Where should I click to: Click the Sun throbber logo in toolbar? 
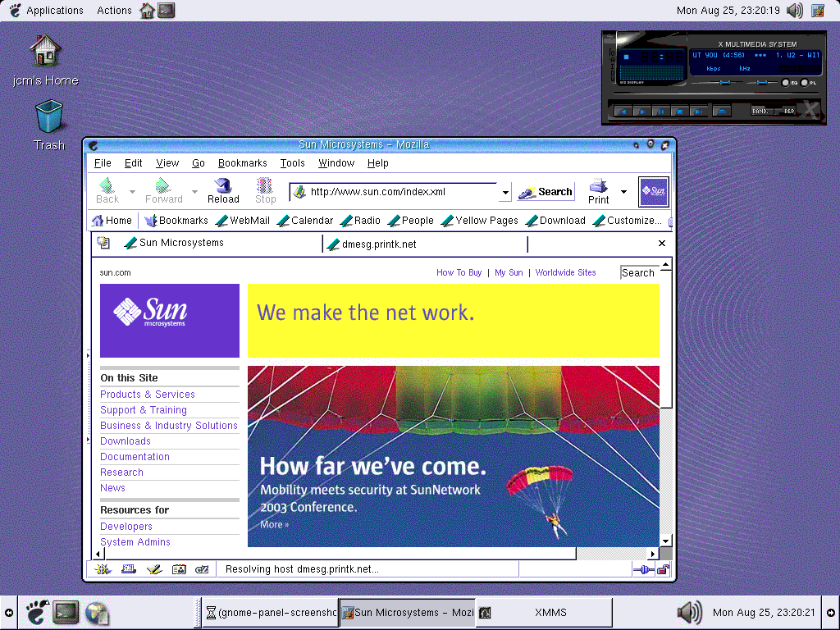pos(654,191)
